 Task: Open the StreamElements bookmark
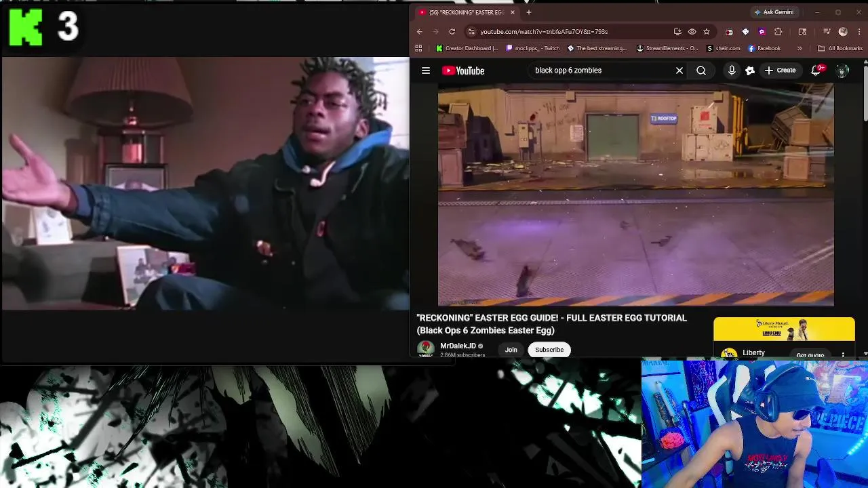click(x=667, y=49)
